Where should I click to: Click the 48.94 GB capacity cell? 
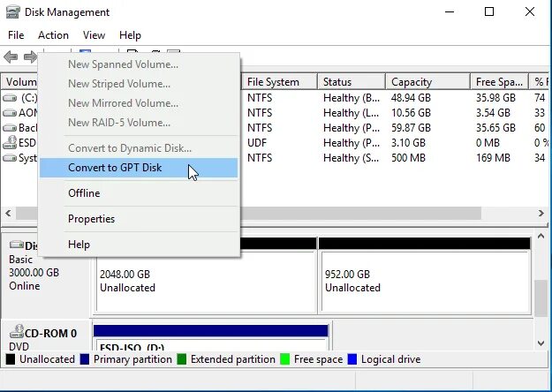411,98
